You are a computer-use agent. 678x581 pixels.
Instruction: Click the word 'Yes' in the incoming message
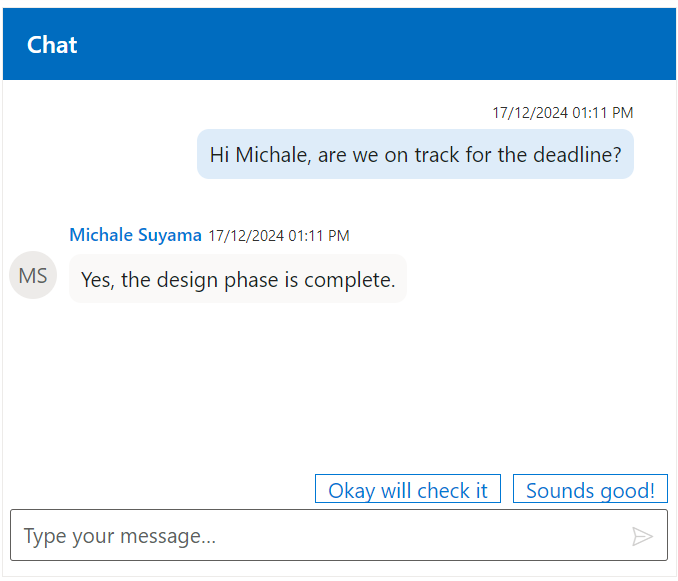point(97,279)
